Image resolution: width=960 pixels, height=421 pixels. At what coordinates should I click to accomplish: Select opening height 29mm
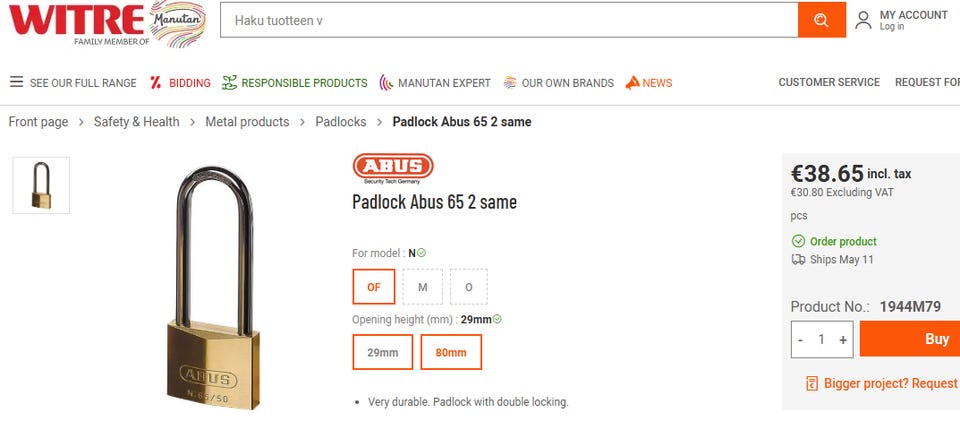pyautogui.click(x=383, y=352)
